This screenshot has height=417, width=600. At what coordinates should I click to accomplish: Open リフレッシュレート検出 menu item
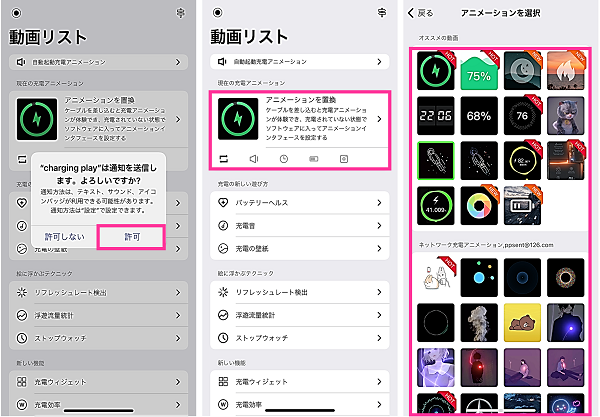tap(300, 292)
